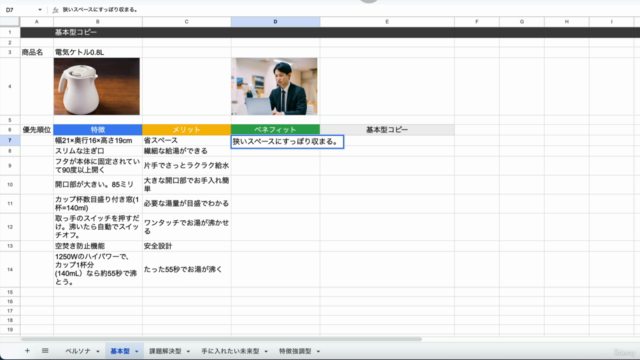
Task: Select column H header
Action: click(567, 22)
